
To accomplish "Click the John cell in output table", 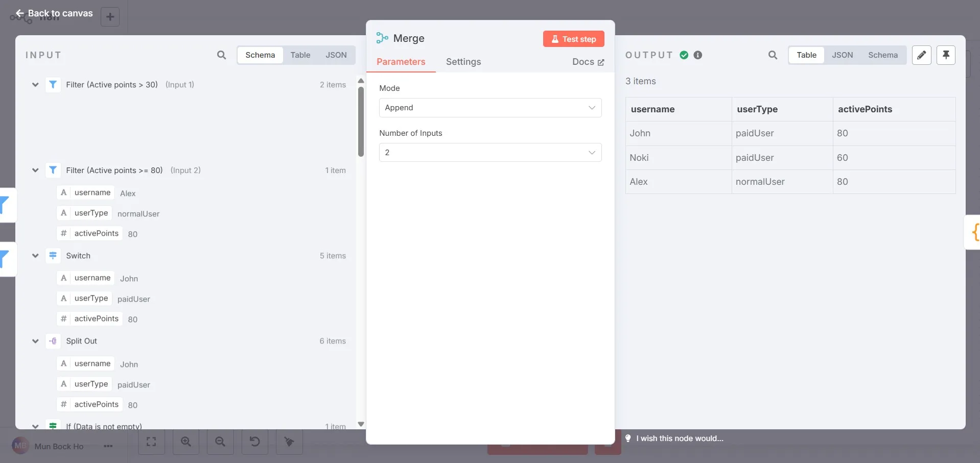I will click(678, 133).
